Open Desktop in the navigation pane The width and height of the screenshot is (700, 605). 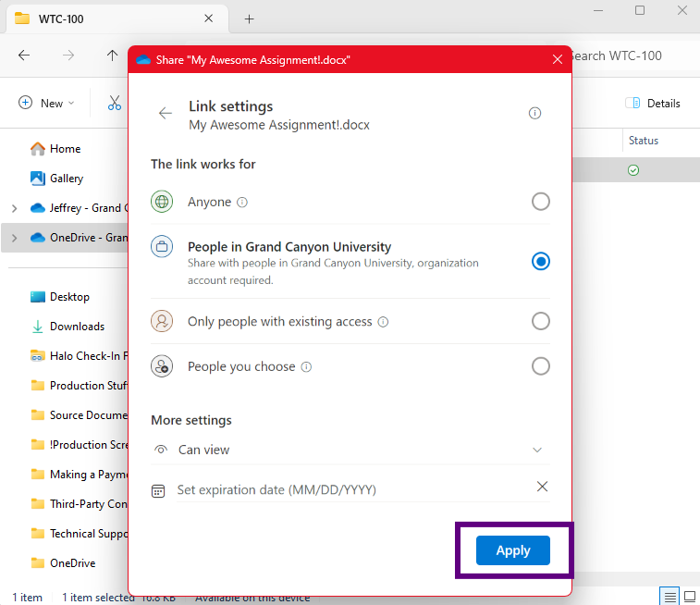(60, 297)
